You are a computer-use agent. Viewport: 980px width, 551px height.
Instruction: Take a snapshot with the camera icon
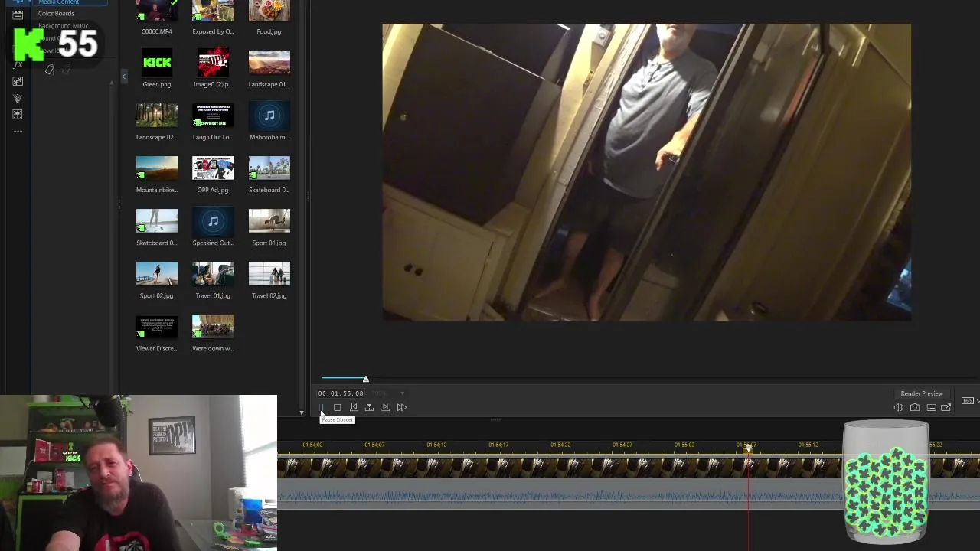tap(915, 407)
